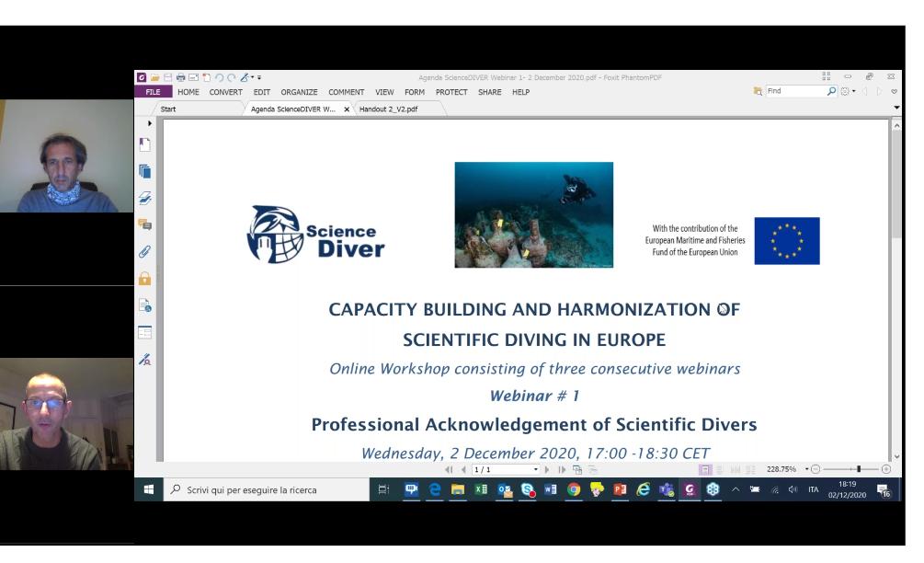Screen dimensions: 924x563
Task: Go to next page in status bar
Action: click(x=547, y=470)
